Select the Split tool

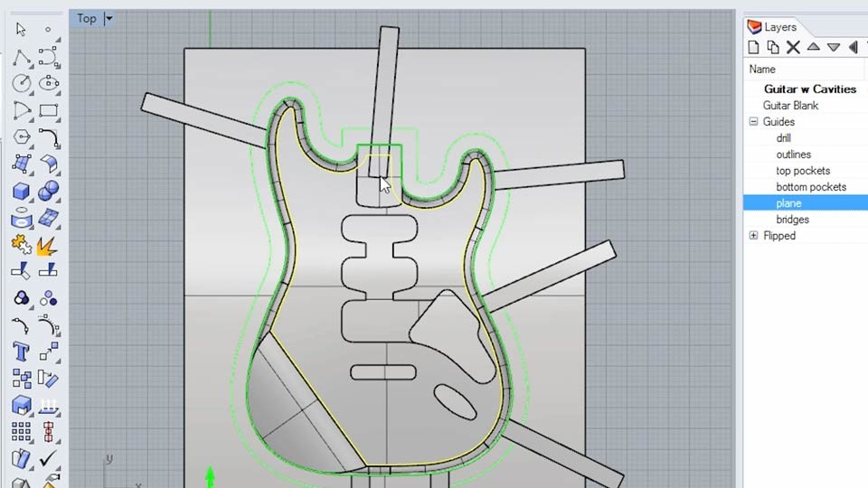click(x=48, y=270)
